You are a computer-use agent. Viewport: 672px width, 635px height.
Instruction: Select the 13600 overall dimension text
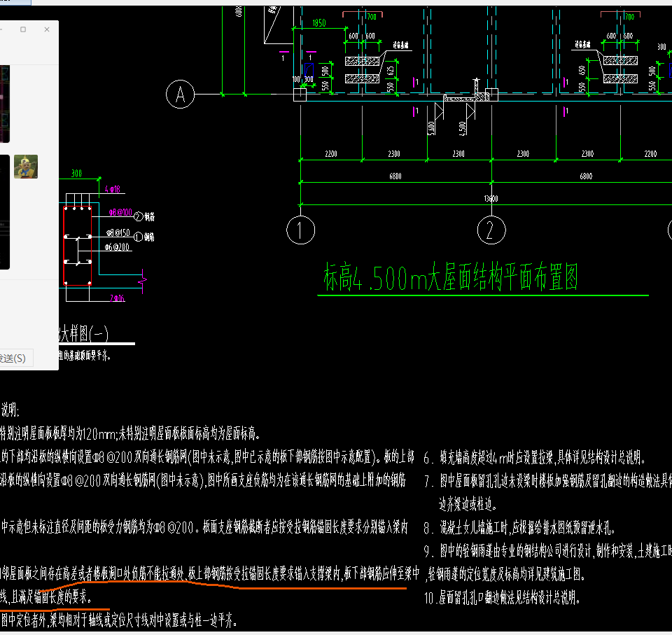pyautogui.click(x=491, y=199)
